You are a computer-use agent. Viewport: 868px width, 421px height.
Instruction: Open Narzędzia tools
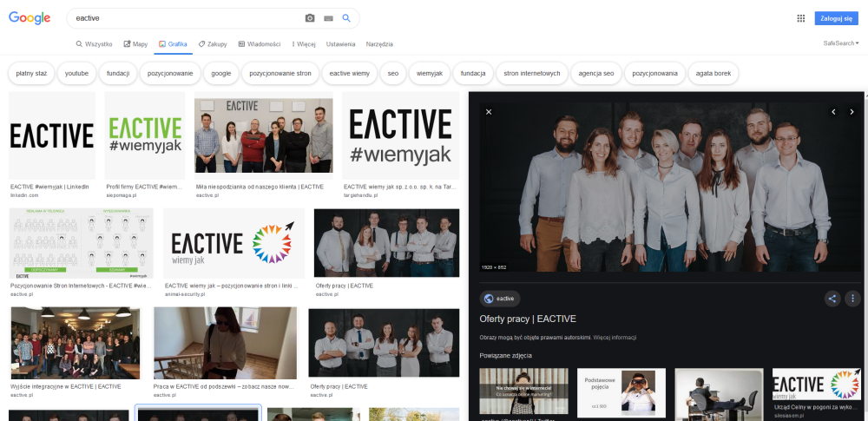[379, 44]
